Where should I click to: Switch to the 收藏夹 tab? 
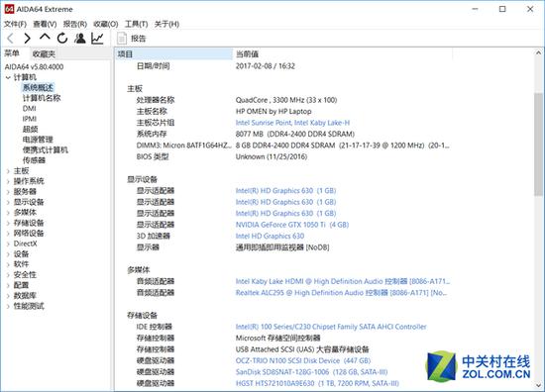44,53
